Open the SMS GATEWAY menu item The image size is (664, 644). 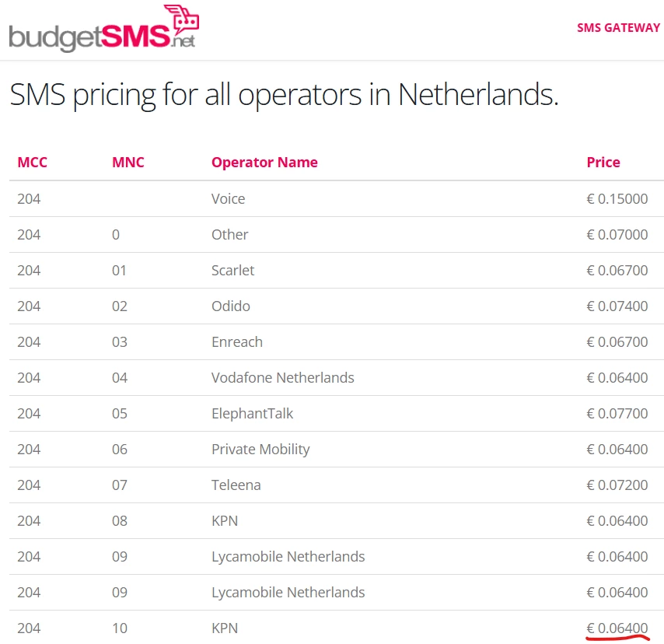pos(618,28)
